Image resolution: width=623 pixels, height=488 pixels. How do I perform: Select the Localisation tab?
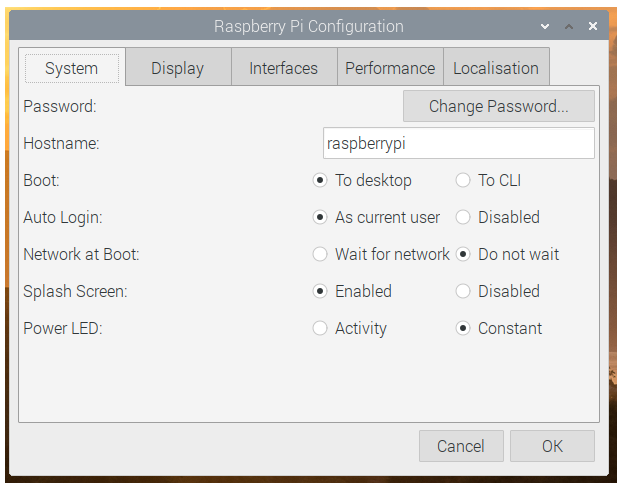click(496, 68)
